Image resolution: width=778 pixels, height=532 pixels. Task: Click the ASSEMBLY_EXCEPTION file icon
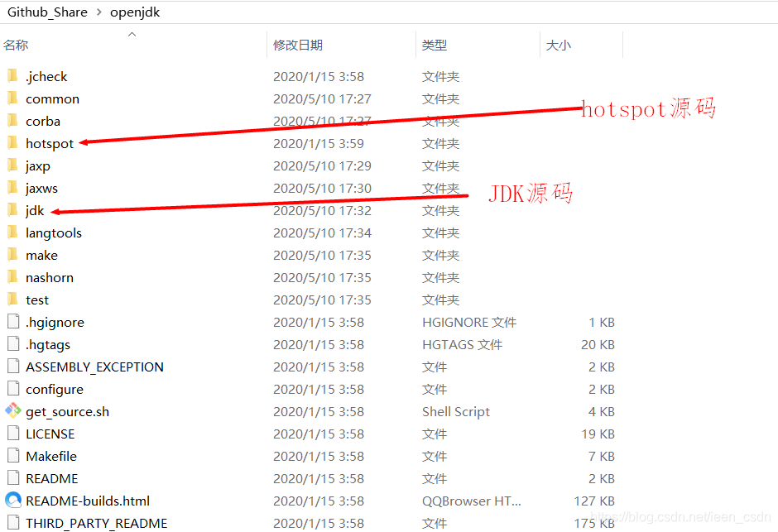coord(13,366)
